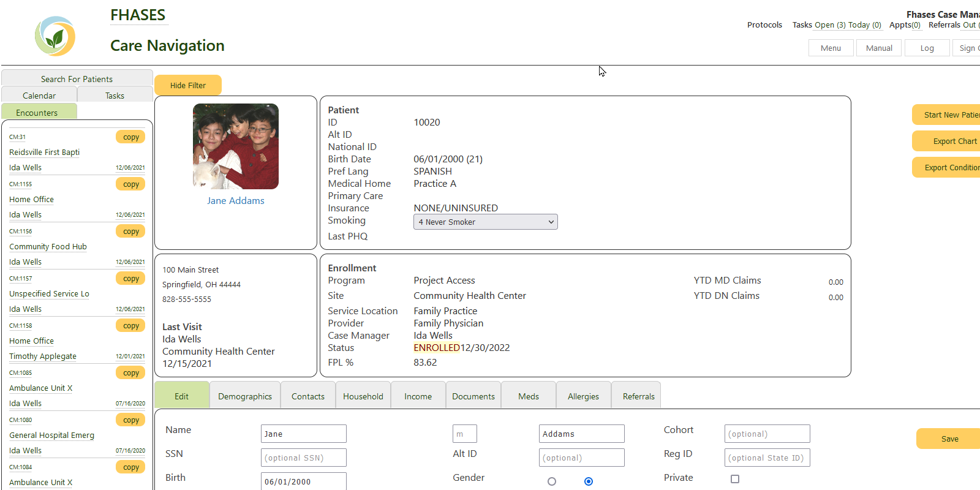This screenshot has width=980, height=490.
Task: Click the Alt ID input field
Action: coord(582,458)
